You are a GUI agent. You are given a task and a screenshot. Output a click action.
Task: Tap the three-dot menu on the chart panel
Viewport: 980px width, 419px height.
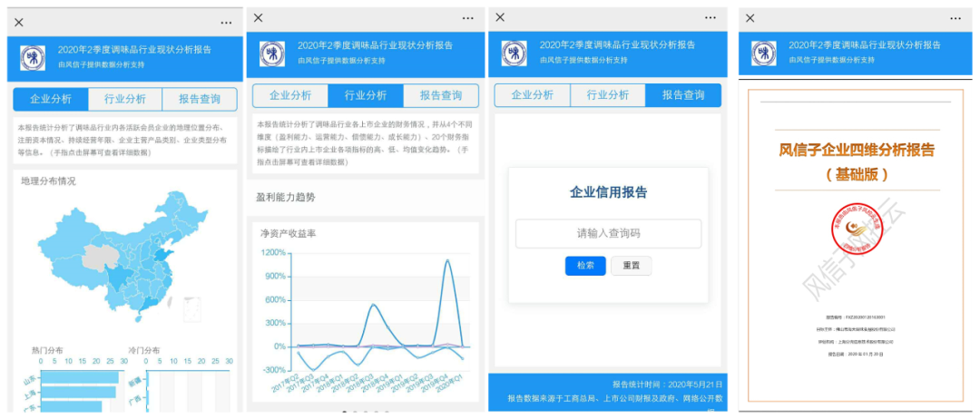[x=467, y=18]
